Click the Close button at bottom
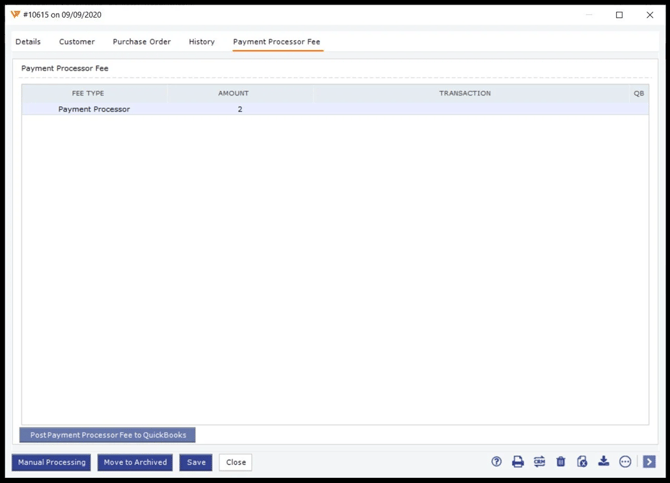The height and width of the screenshot is (483, 670). [236, 463]
